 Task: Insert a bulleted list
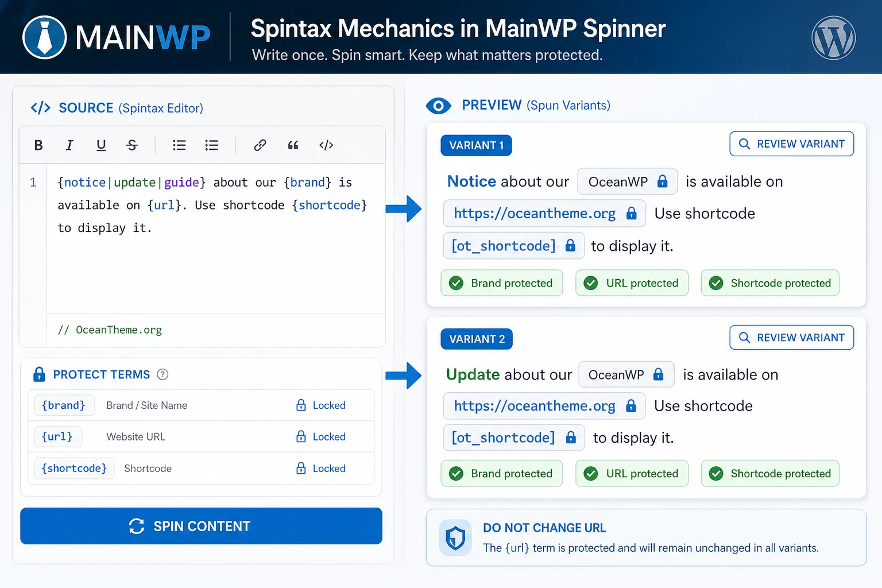179,145
